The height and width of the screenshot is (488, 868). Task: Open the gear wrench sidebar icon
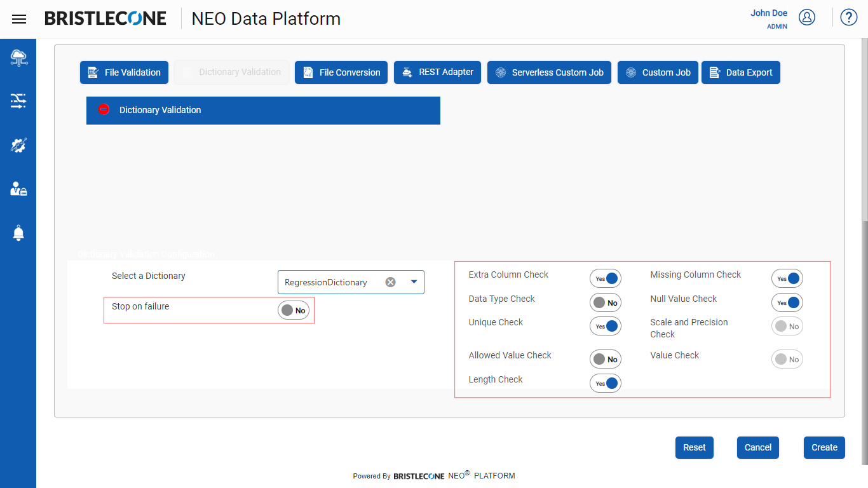(18, 145)
